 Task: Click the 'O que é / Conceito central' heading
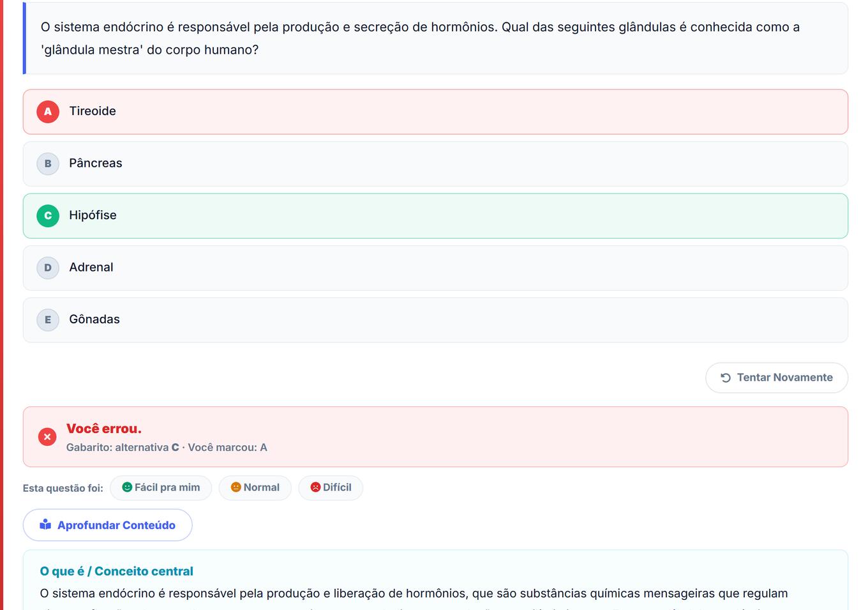coord(116,571)
